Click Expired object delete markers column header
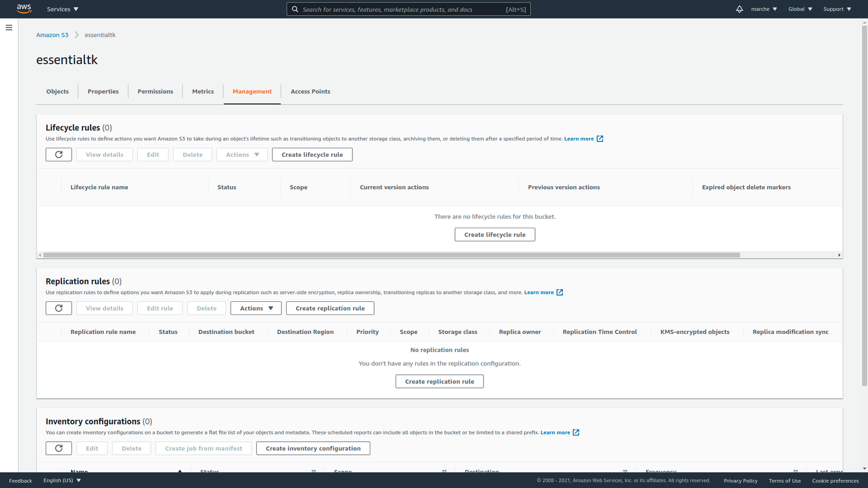Screen dimensions: 868x488 pos(746,187)
